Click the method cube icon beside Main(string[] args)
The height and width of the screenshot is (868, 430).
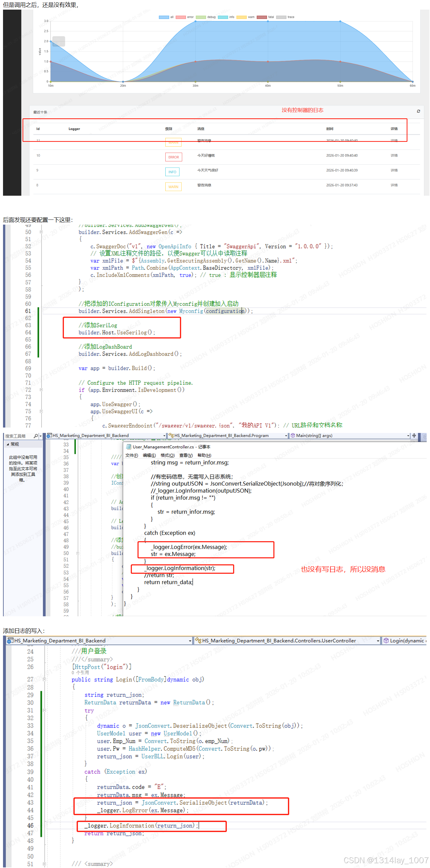pos(292,435)
